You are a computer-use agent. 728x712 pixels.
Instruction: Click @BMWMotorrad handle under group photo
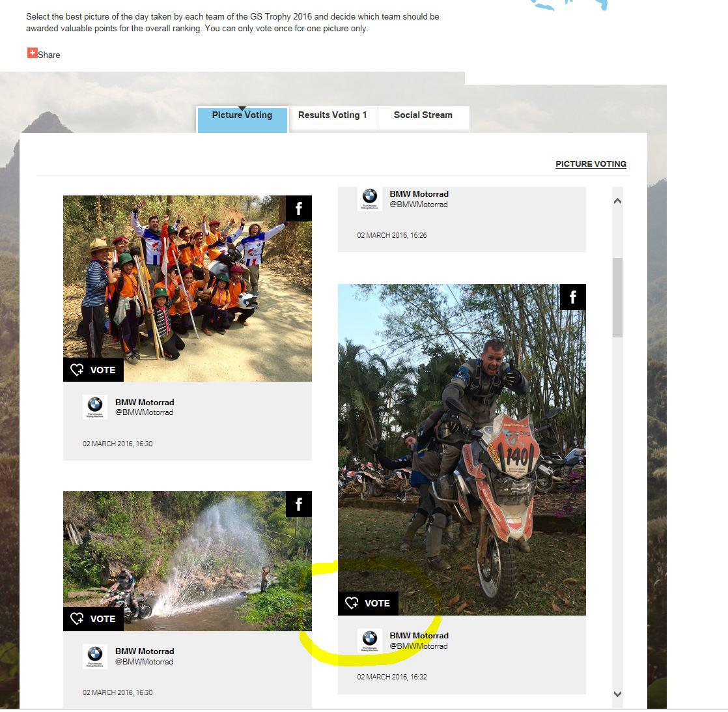click(x=145, y=413)
